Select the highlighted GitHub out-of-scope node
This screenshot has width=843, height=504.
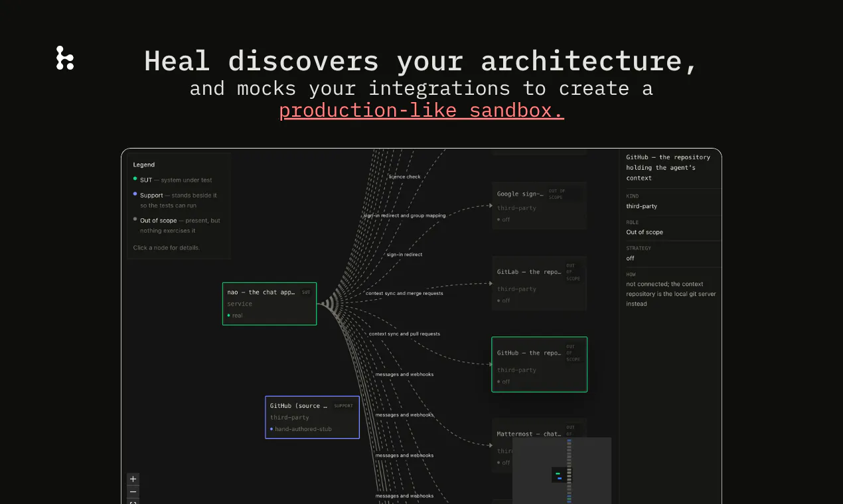point(539,364)
